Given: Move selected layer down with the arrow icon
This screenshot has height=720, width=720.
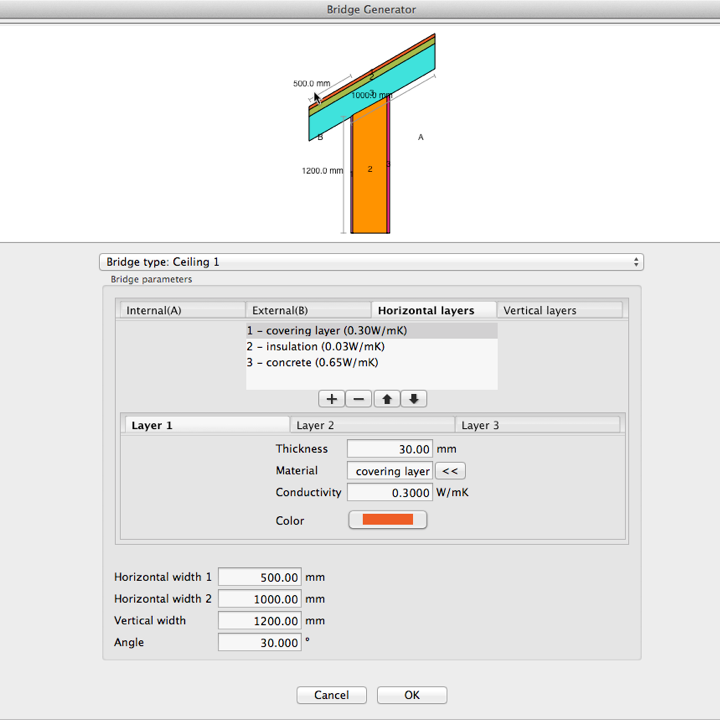Looking at the screenshot, I should pos(413,399).
